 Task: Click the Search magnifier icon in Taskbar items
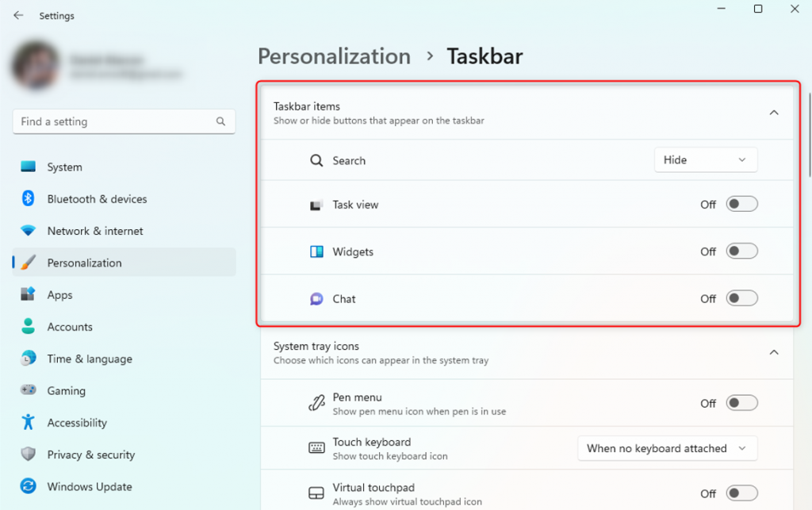coord(316,160)
